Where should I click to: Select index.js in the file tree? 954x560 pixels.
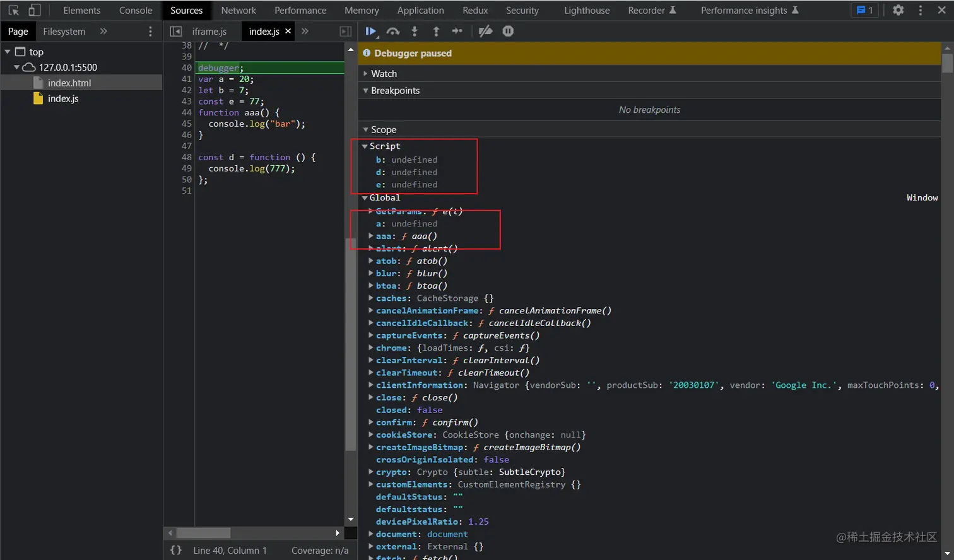coord(63,98)
